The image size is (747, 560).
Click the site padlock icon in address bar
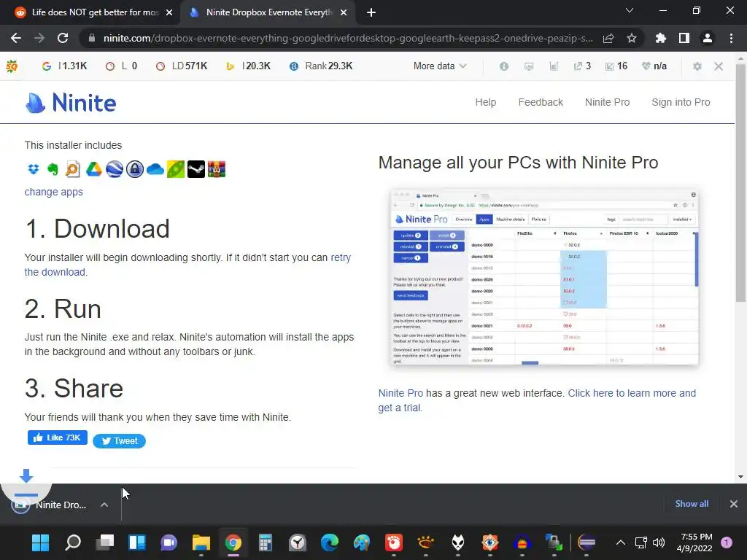pos(92,38)
